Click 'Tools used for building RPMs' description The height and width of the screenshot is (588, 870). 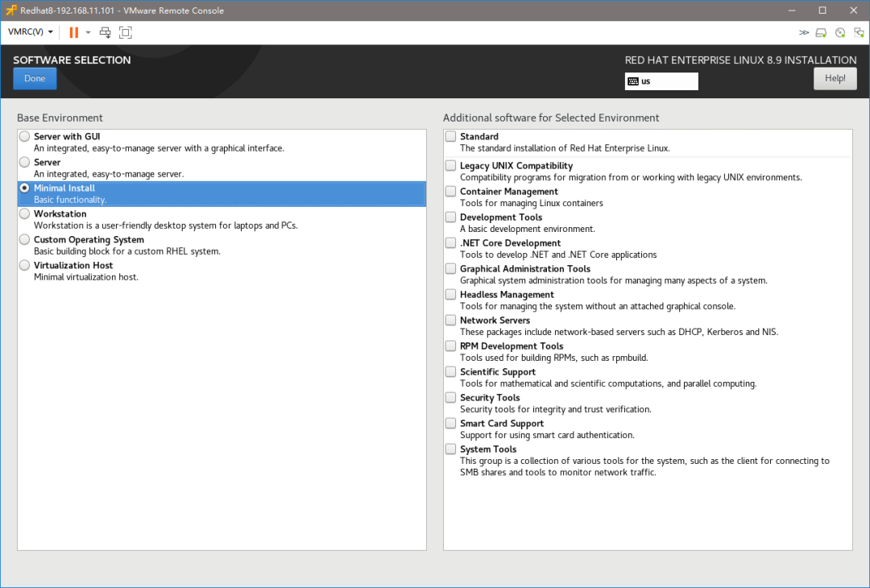tap(554, 358)
